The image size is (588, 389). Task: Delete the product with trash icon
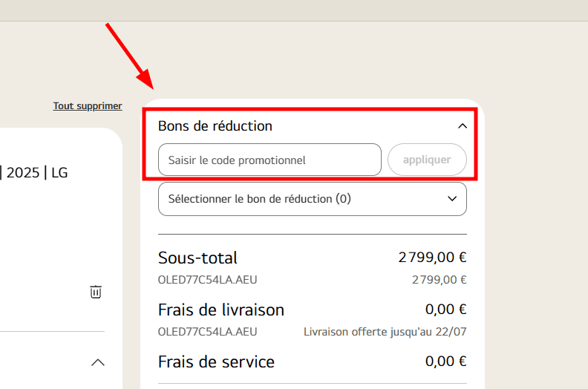[96, 292]
